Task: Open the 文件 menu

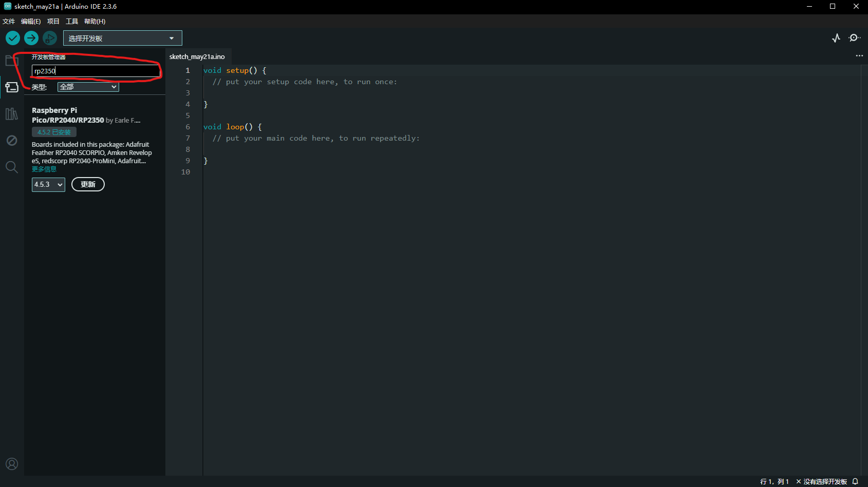Action: [9, 21]
